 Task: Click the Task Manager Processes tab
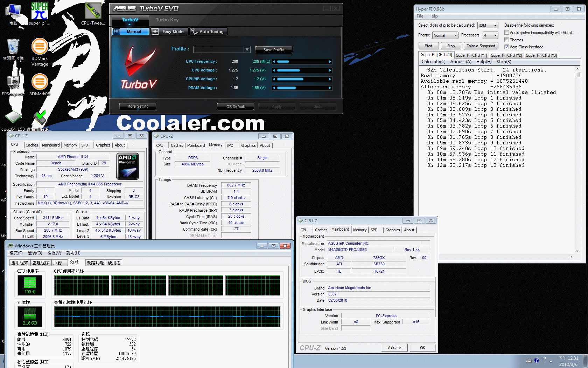[41, 263]
